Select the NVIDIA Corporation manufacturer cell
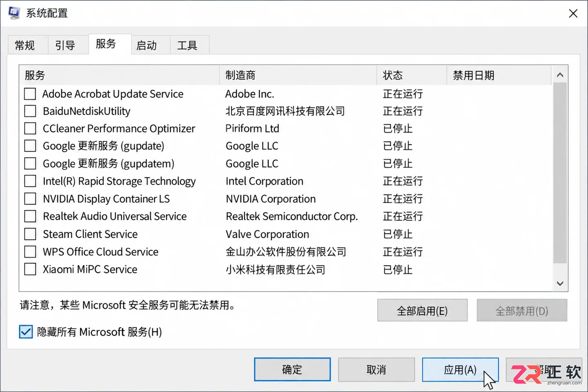 271,199
